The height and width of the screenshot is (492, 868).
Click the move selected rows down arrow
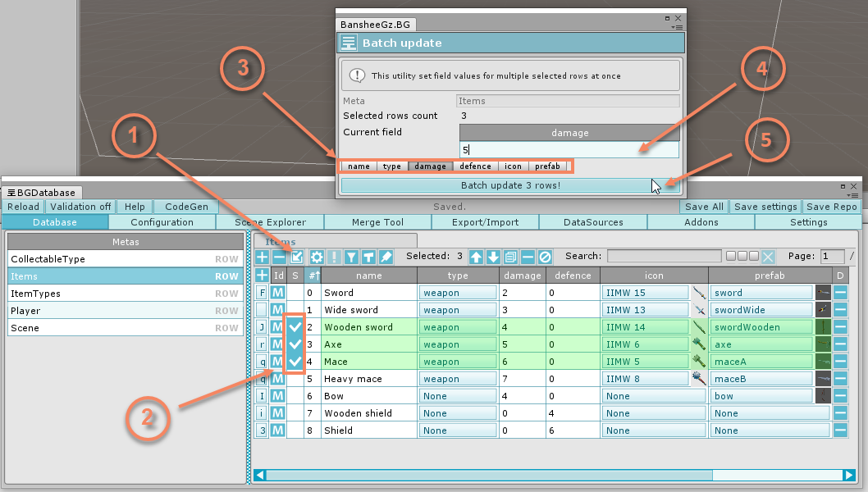pos(493,257)
